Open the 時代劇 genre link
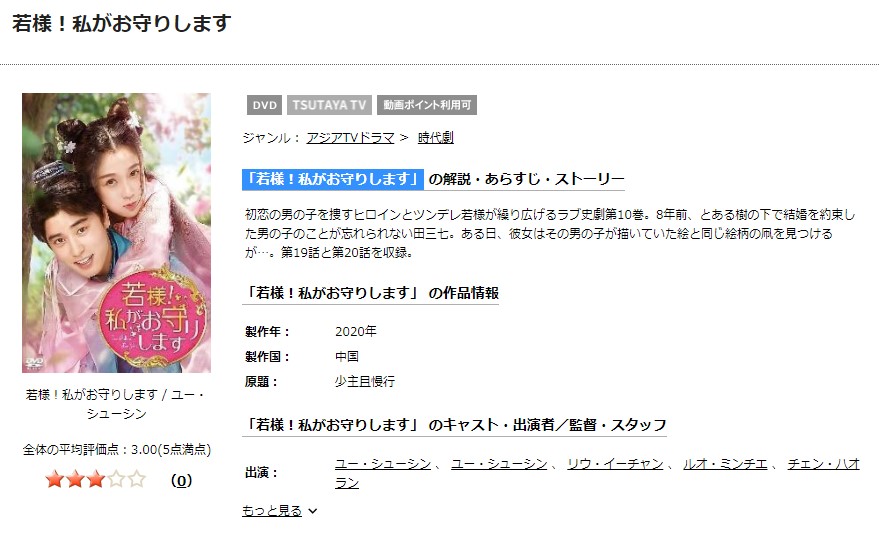 coord(436,137)
